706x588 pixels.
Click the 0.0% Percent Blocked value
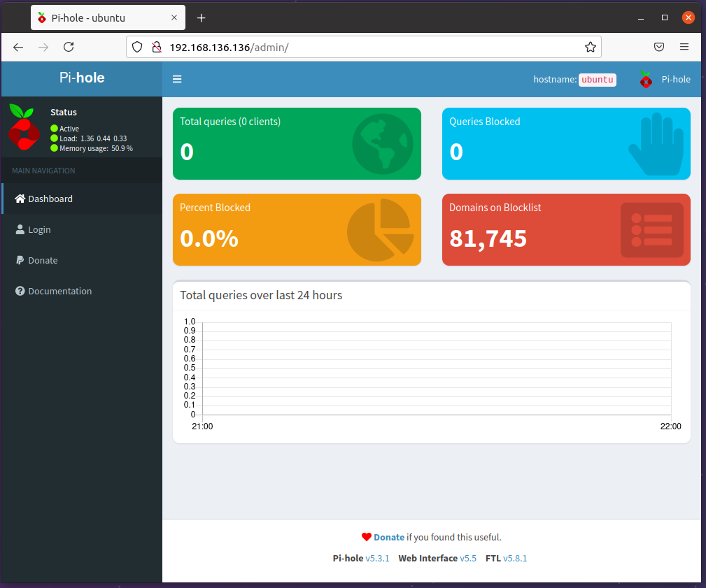(209, 238)
